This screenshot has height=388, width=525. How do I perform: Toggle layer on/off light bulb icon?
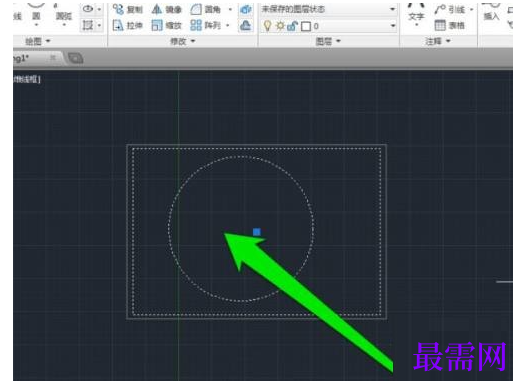[267, 26]
